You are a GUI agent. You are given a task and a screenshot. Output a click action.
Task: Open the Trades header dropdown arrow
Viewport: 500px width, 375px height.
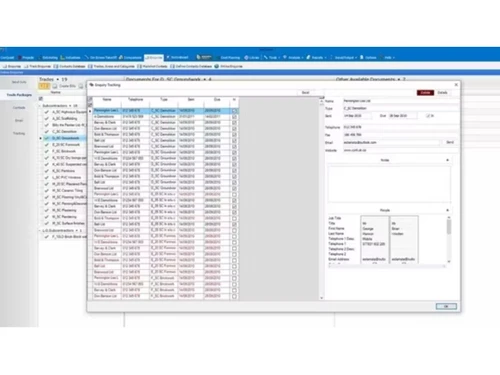point(58,79)
